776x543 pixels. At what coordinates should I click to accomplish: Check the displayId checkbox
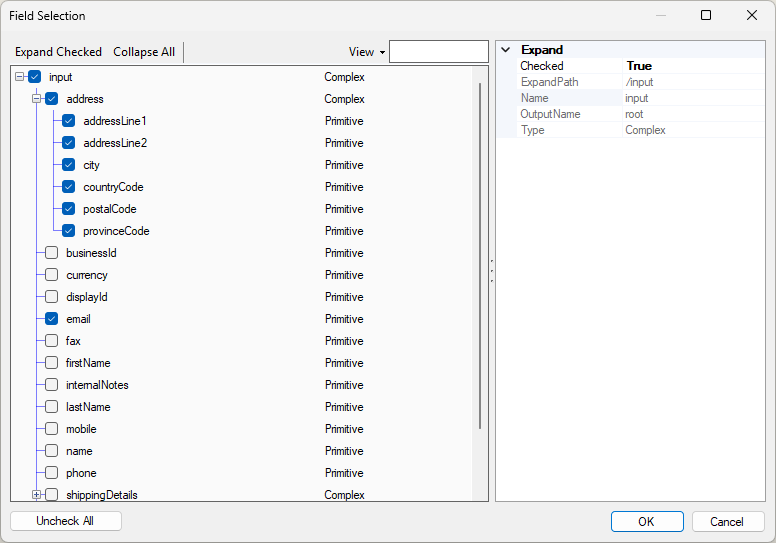(x=51, y=296)
